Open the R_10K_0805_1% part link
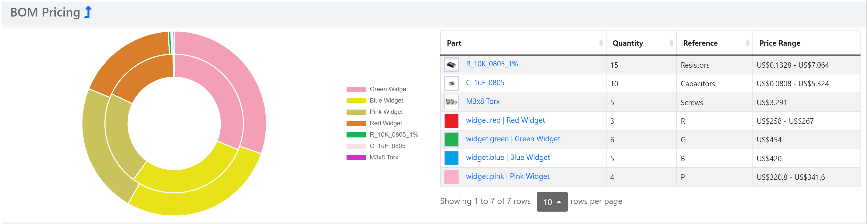The width and height of the screenshot is (868, 224). (x=492, y=64)
